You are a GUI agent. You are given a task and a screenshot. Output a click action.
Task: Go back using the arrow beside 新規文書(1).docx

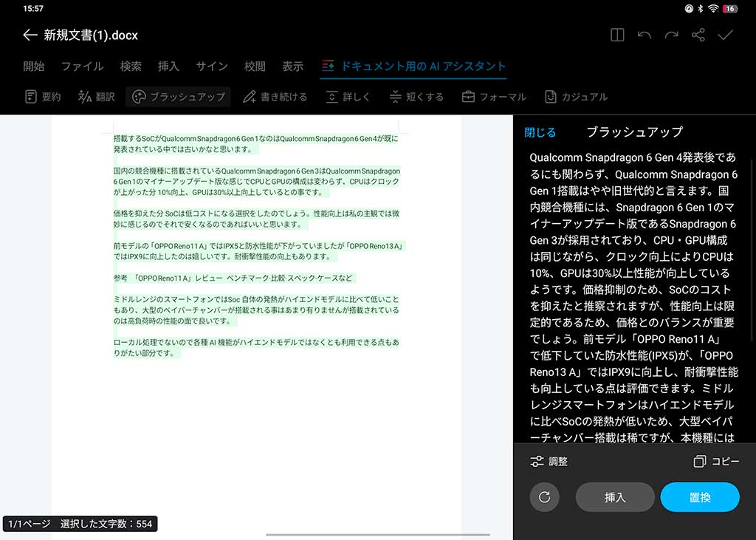pos(30,35)
